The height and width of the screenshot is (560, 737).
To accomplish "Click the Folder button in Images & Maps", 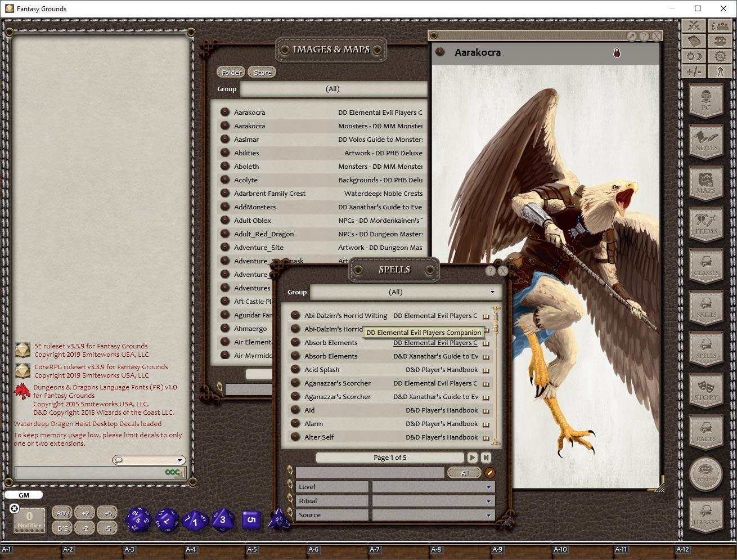I will click(x=231, y=73).
